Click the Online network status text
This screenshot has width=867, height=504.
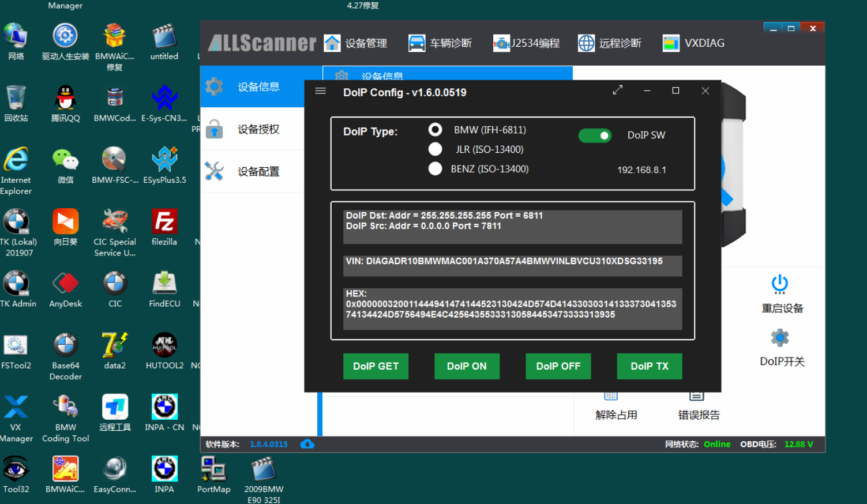point(717,444)
